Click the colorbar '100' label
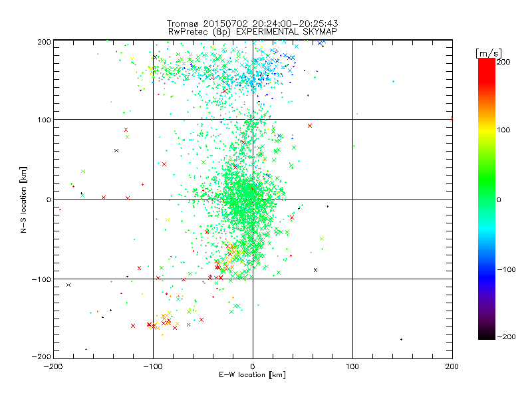Screen dimensions: 532x399 coord(503,130)
